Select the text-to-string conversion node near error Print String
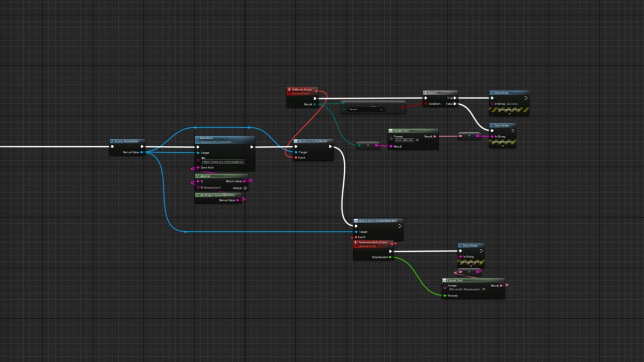This screenshot has width=644, height=362. 469,136
